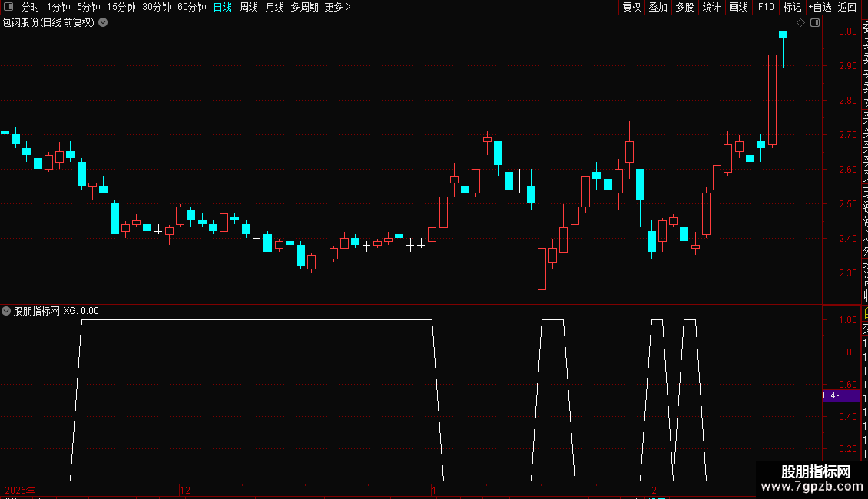Click the 12 month marker on time axis

pos(185,490)
